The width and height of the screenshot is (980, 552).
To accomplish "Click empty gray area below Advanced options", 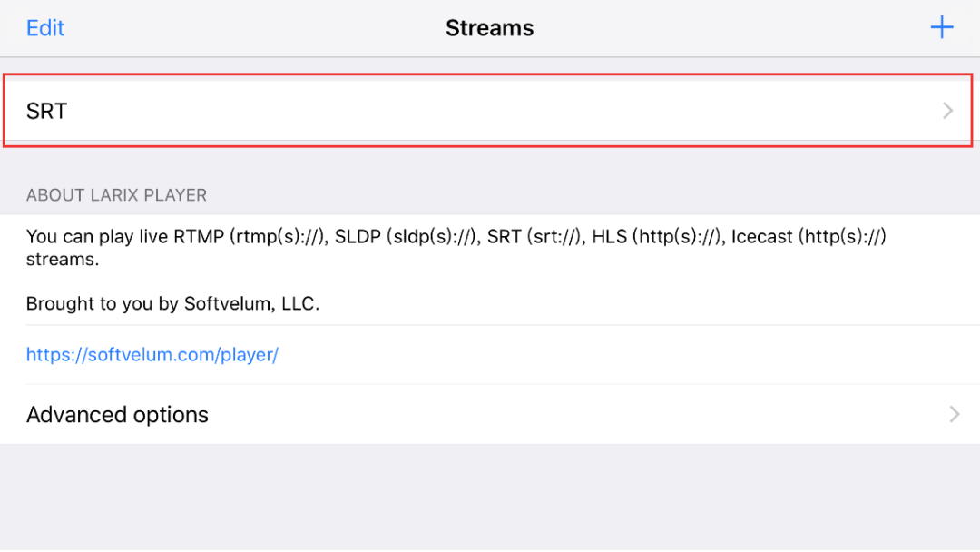I will click(x=490, y=499).
